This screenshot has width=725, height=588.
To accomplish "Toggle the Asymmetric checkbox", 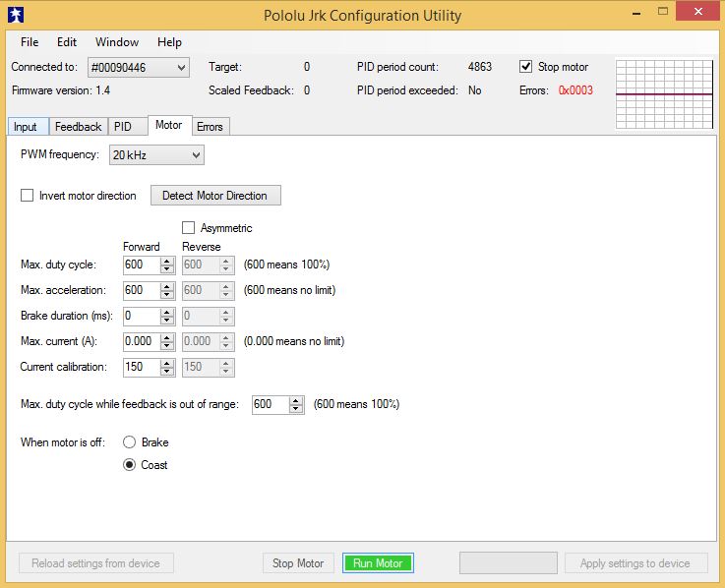I will click(x=189, y=228).
